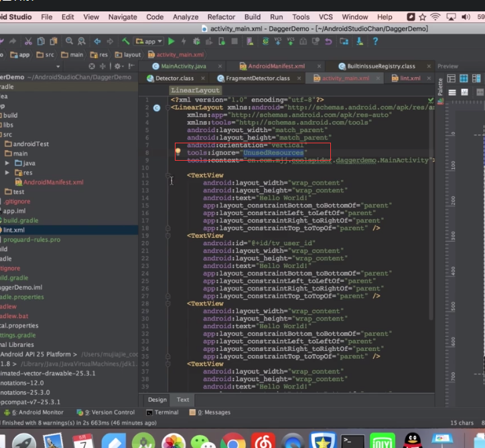485x448 pixels.
Task: Navigate forward with the right arrow icon
Action: pos(110,41)
